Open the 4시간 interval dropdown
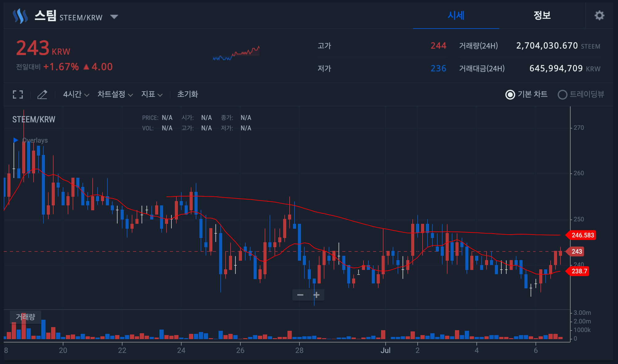618x364 pixels. point(76,94)
